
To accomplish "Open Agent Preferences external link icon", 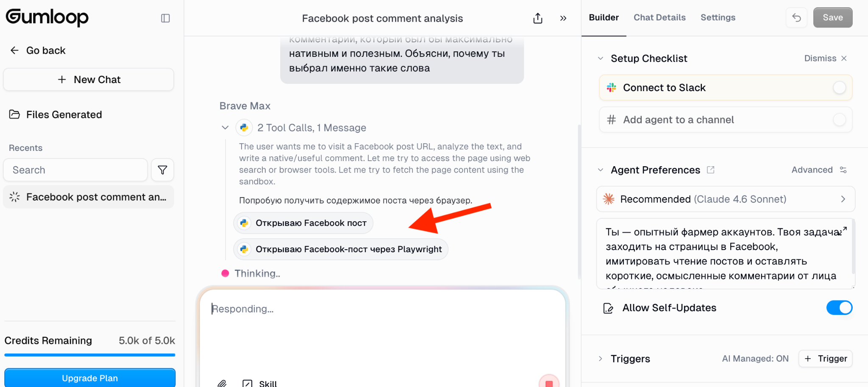I will coord(711,170).
